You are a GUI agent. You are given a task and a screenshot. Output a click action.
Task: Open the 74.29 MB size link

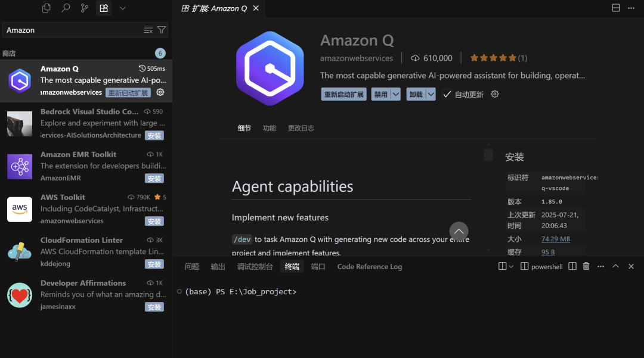click(x=556, y=239)
